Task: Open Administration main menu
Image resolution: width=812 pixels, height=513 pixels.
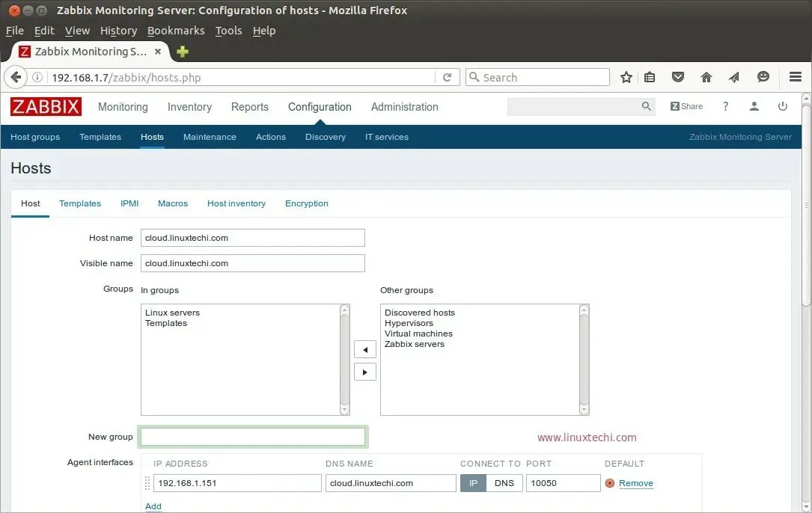Action: click(x=404, y=107)
